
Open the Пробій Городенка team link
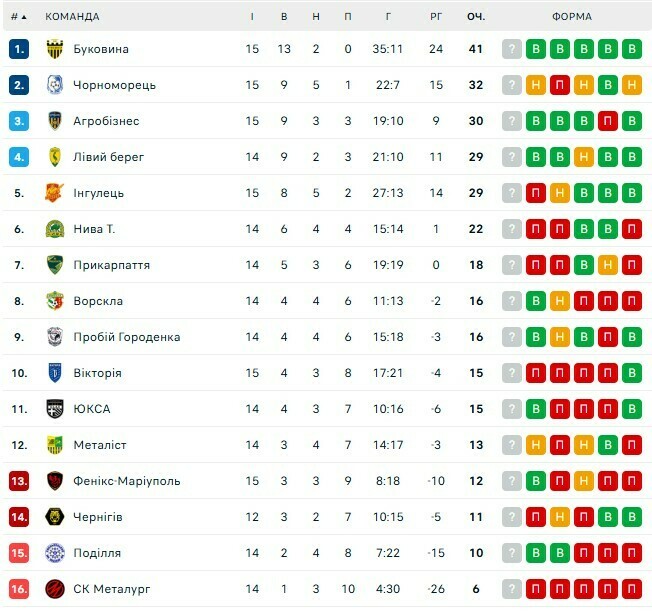pyautogui.click(x=126, y=337)
